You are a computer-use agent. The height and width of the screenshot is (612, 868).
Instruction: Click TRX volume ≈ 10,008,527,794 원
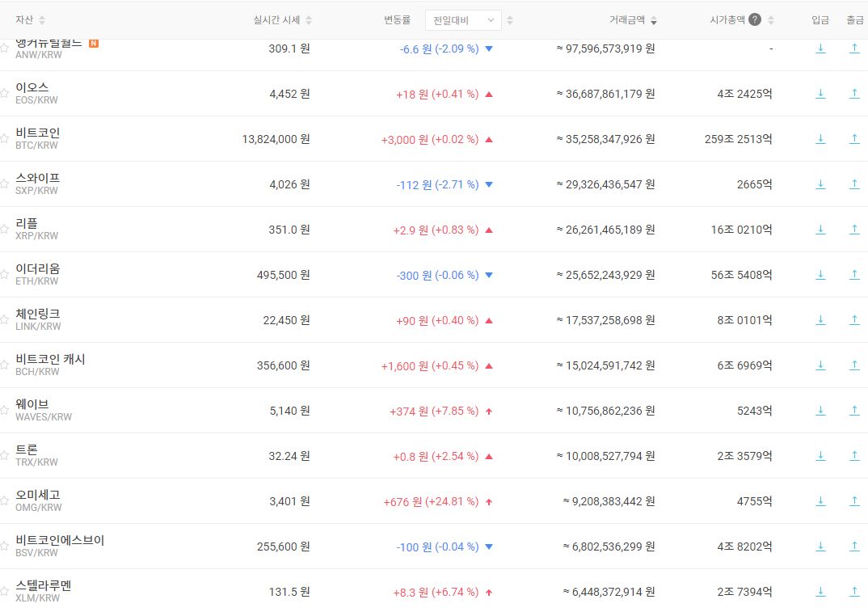point(605,456)
